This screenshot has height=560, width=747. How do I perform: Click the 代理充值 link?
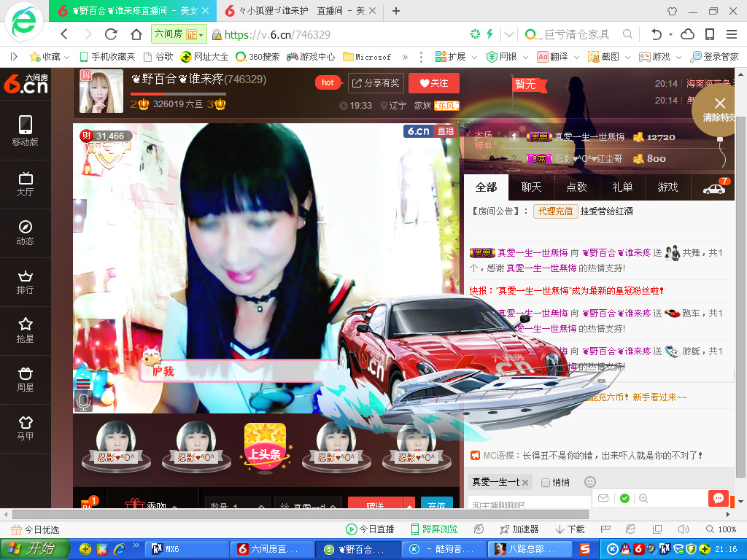(x=555, y=211)
